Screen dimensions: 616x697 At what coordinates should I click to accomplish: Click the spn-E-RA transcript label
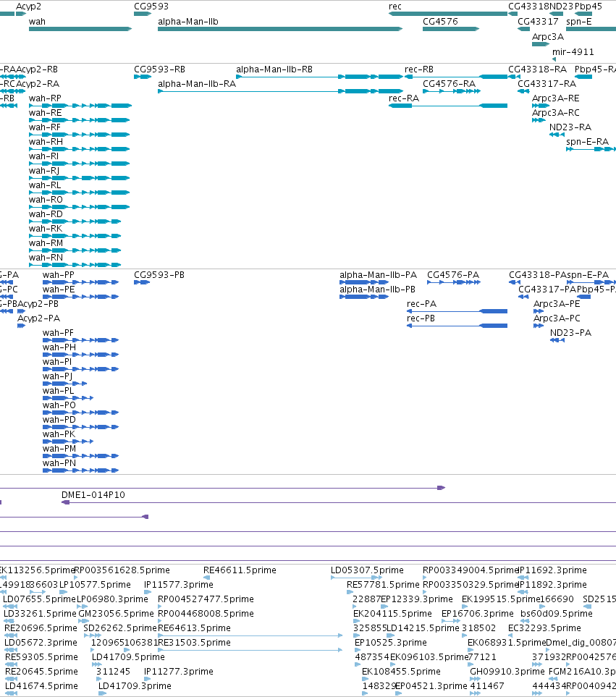587,141
